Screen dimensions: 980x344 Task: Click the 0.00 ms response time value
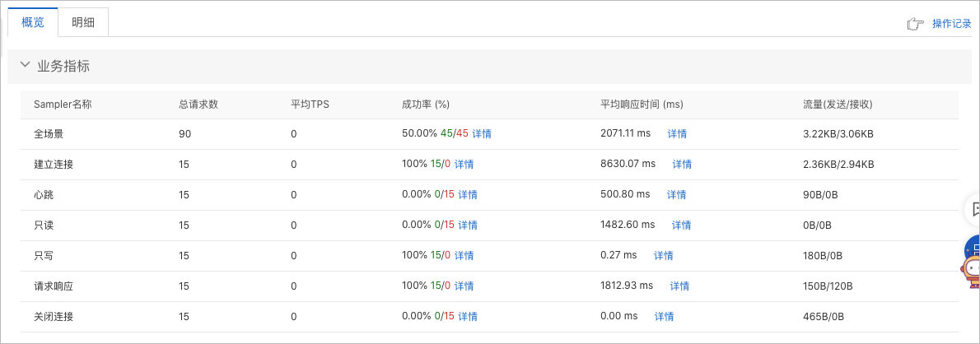point(618,316)
